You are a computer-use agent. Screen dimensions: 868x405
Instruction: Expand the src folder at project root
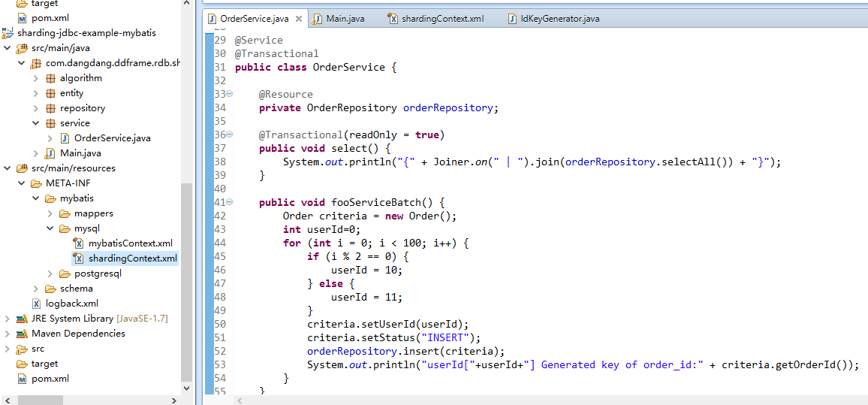pos(8,349)
